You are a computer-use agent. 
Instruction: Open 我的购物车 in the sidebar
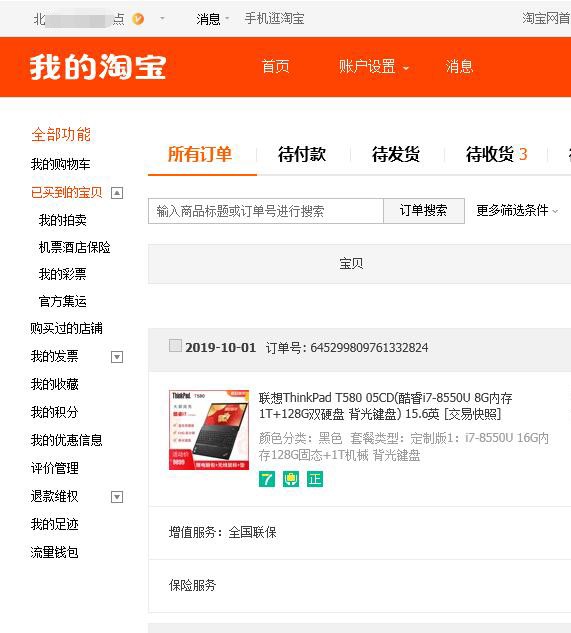pyautogui.click(x=60, y=164)
